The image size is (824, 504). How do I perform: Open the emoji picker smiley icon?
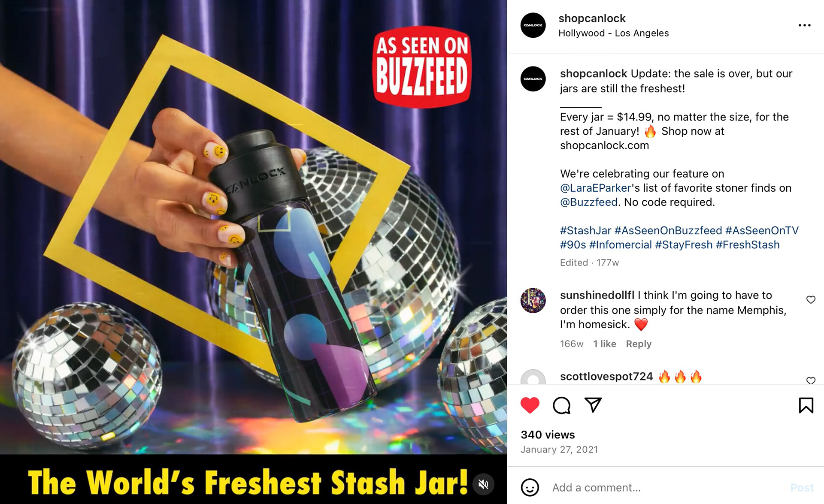coord(530,488)
